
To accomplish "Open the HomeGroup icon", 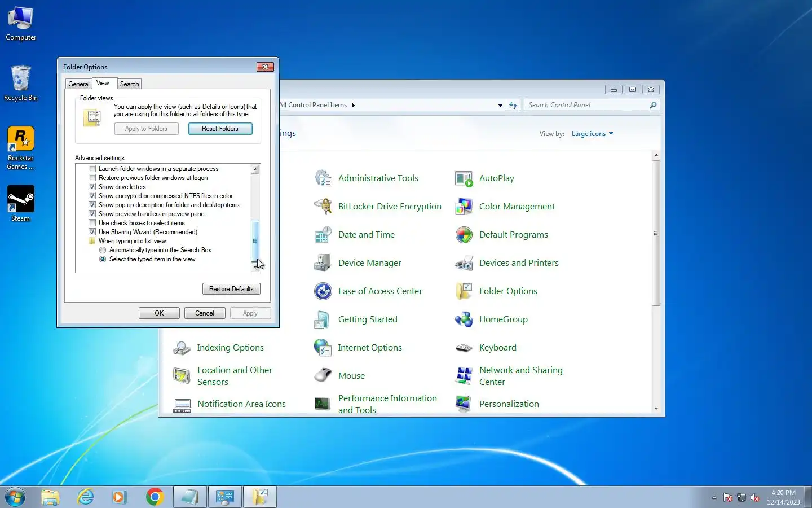I will click(464, 319).
